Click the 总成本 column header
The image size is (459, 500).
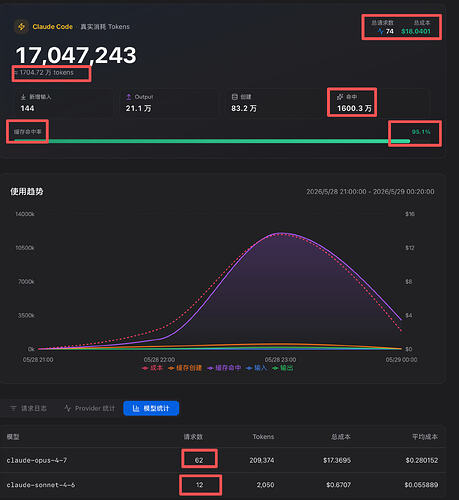click(341, 437)
